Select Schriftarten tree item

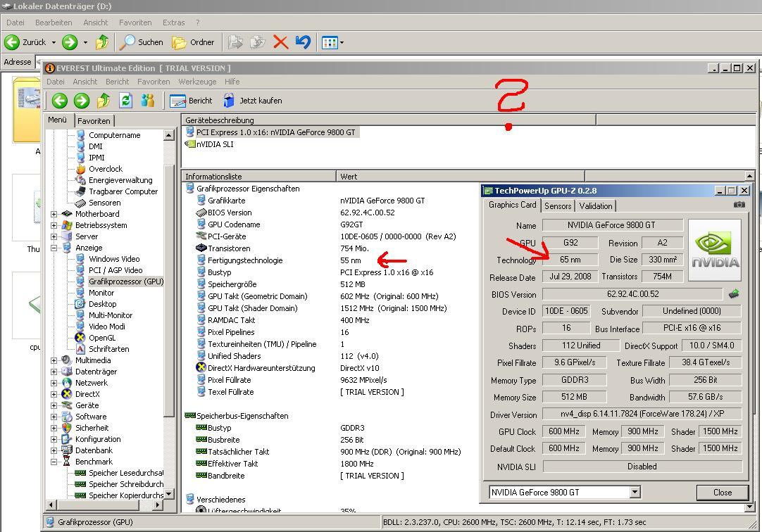point(109,349)
